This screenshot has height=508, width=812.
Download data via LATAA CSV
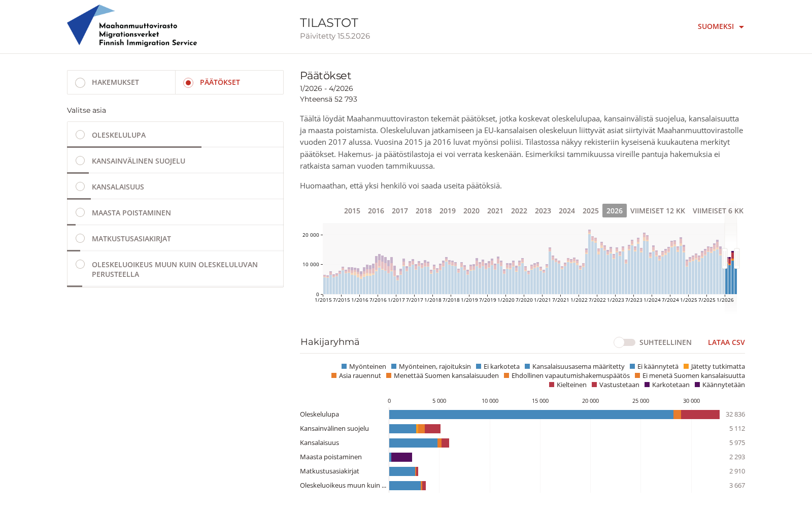pos(726,342)
